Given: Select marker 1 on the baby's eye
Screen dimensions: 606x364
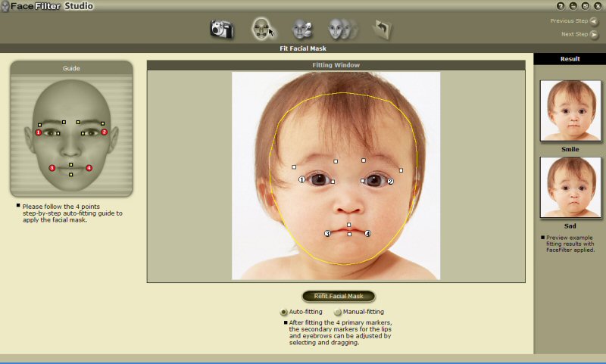Looking at the screenshot, I should (301, 180).
